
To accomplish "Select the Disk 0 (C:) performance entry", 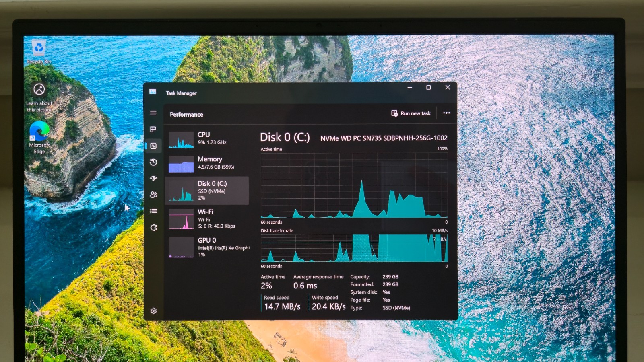I will (207, 190).
